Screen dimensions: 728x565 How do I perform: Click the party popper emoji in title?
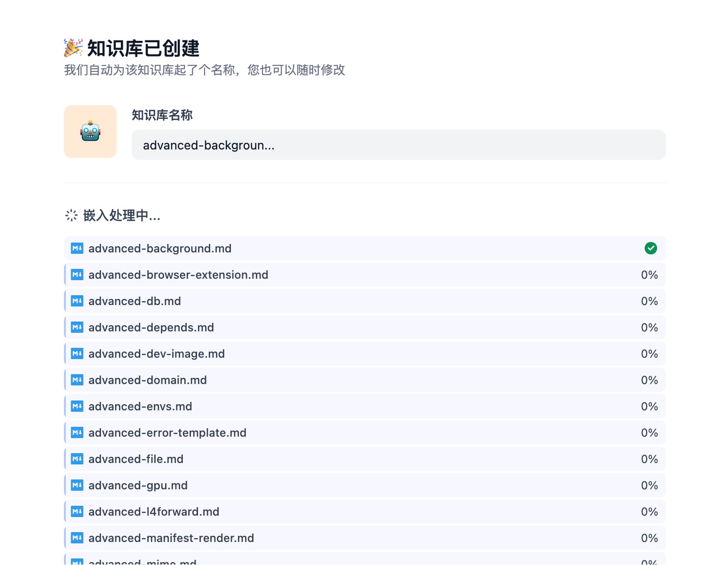click(x=73, y=48)
